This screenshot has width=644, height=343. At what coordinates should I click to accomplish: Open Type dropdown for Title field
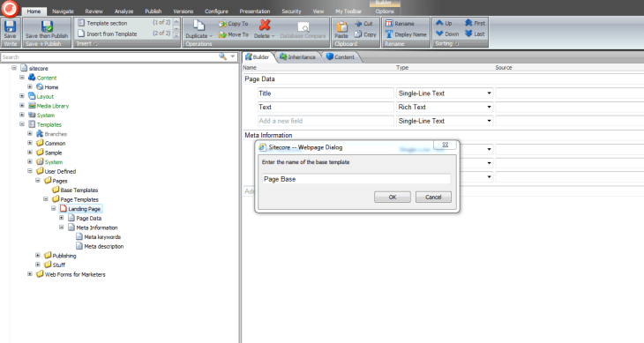(x=489, y=93)
